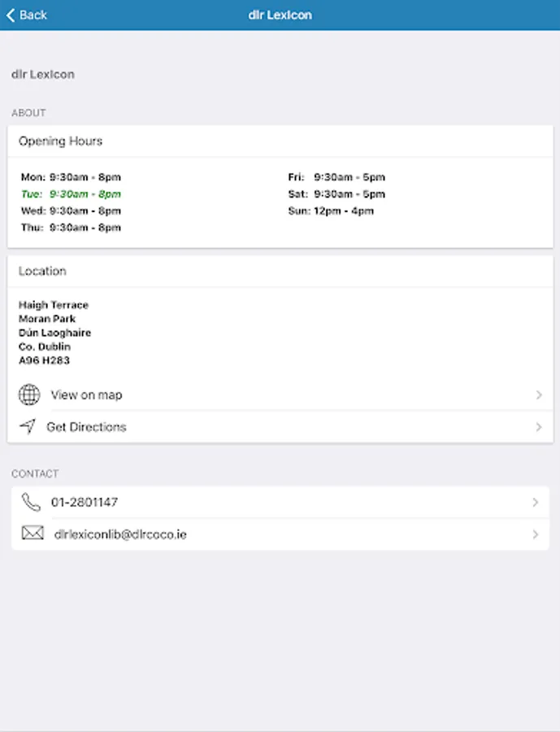Tap chevron on the email address row
The height and width of the screenshot is (732, 560).
click(x=535, y=534)
